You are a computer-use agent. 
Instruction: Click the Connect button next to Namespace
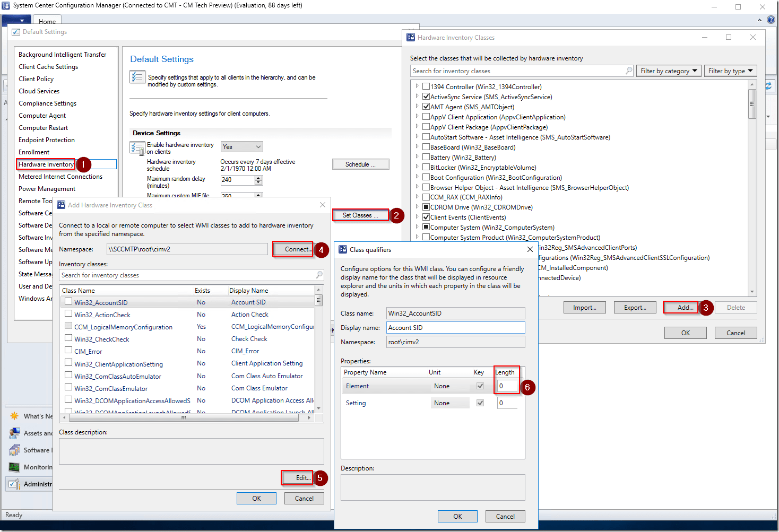298,249
